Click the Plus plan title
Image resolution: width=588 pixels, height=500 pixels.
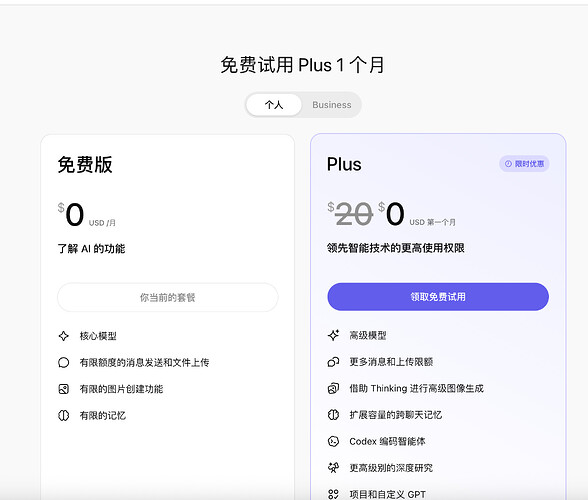click(x=344, y=164)
